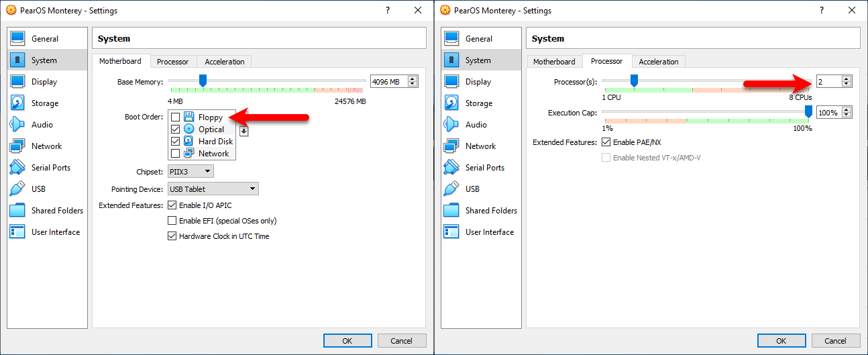Screen dimensions: 868x355
Task: Switch to Processor tab in left window
Action: click(x=173, y=62)
